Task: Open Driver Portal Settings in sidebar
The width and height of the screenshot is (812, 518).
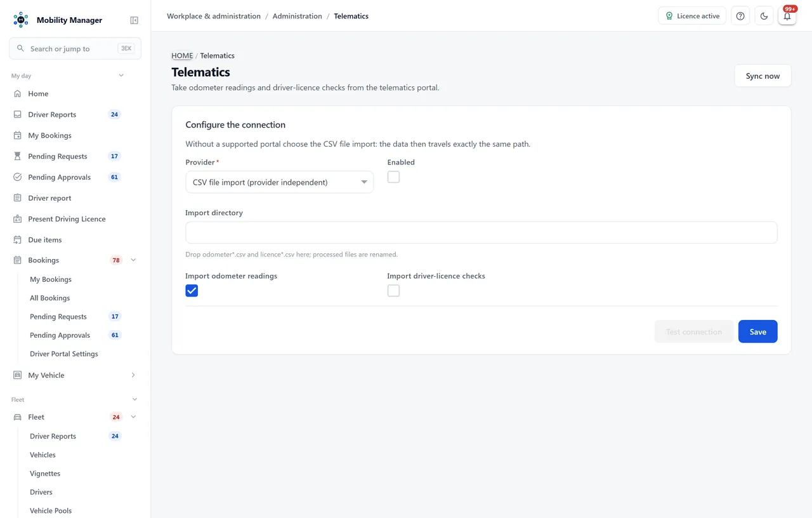Action: click(x=64, y=354)
